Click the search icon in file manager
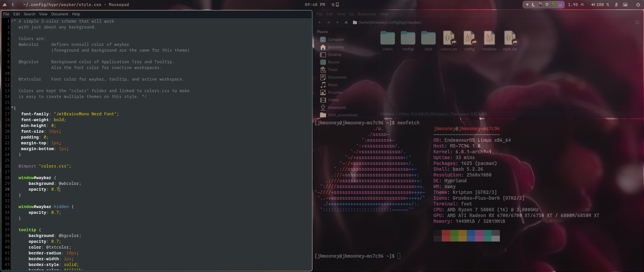Screen dimensions: 644x272 tap(637, 22)
